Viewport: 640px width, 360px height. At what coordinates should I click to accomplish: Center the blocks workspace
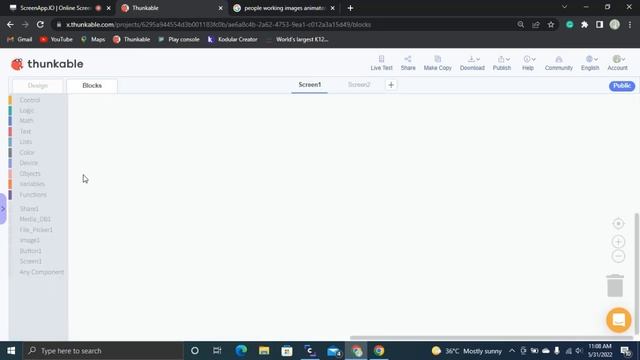[x=618, y=224]
